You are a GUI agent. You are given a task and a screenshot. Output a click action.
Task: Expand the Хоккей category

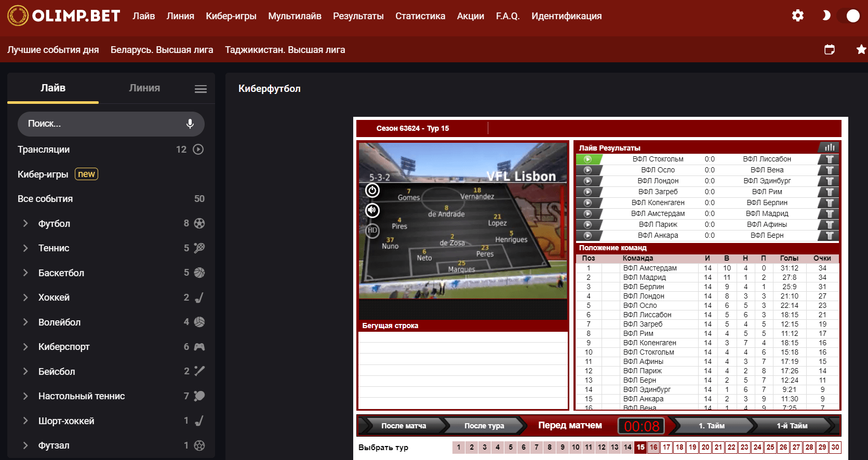(x=25, y=297)
